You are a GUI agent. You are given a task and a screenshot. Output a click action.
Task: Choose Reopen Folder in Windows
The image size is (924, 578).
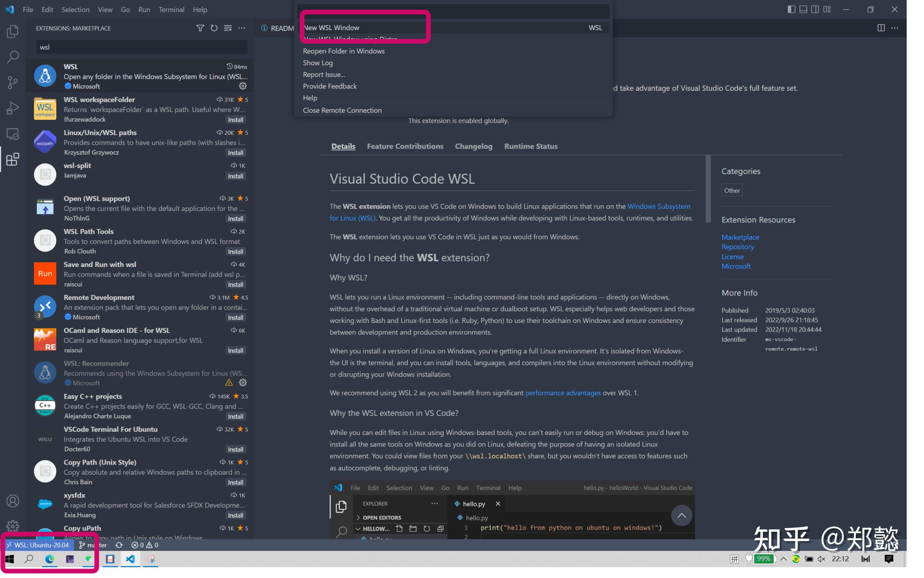pos(453,51)
